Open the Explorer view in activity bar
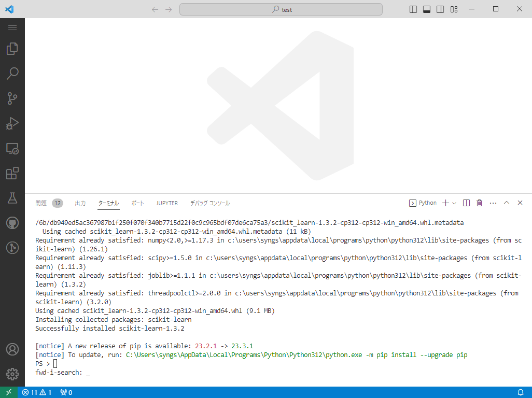This screenshot has height=398, width=532. tap(12, 49)
